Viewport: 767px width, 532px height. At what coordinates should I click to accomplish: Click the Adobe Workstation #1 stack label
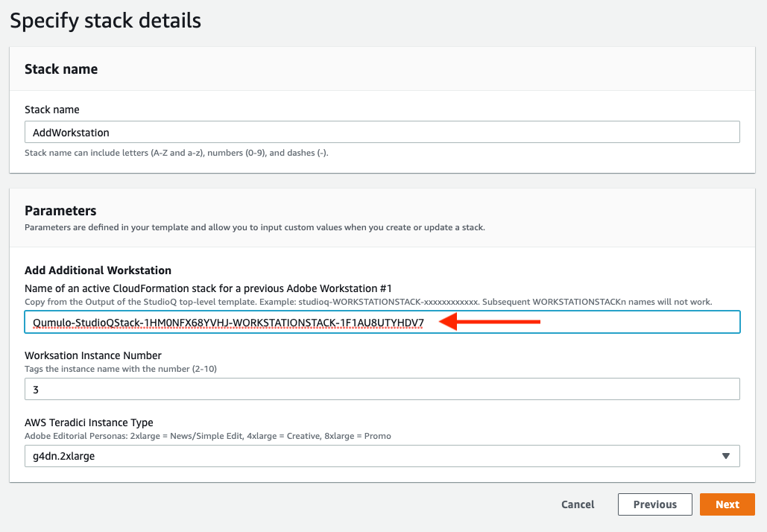pos(209,288)
